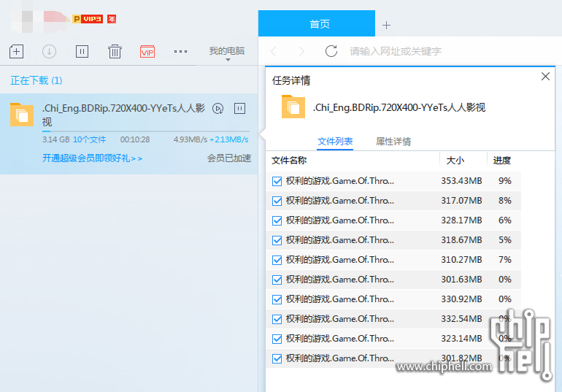Open the red VIP toolbar icon
Screen dimensions: 562x392
[147, 52]
